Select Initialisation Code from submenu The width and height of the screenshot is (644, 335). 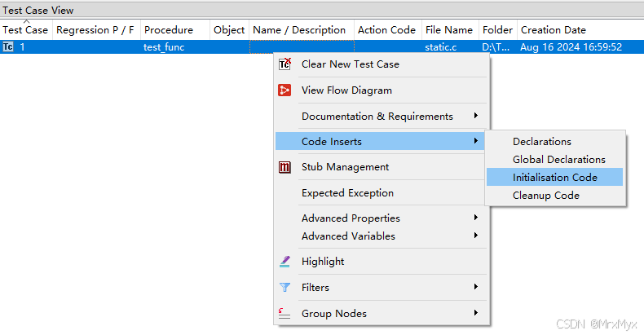[x=554, y=178]
